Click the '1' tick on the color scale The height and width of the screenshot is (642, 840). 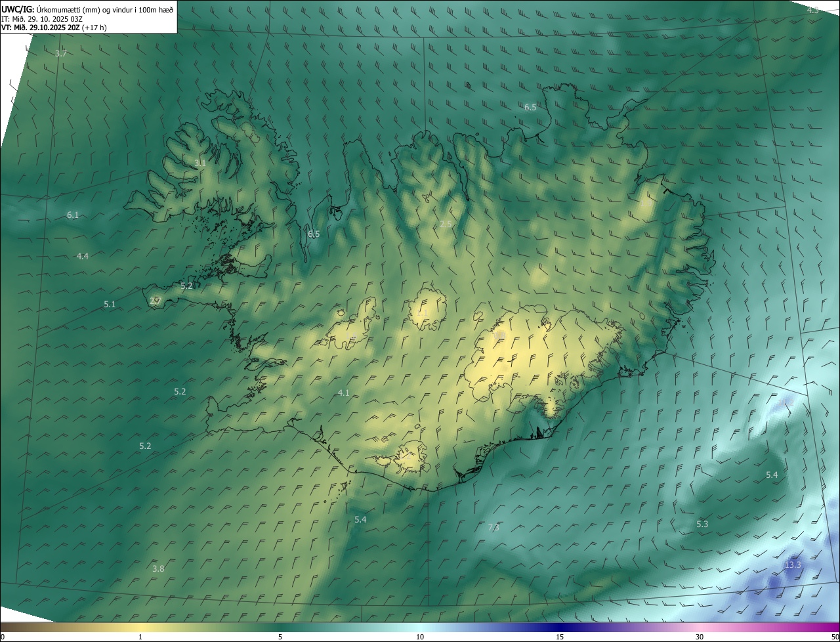point(140,637)
